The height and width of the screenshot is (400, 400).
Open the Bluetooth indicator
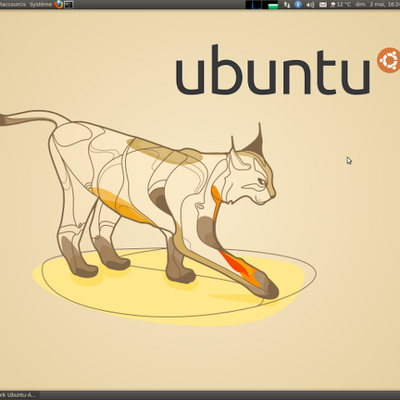click(x=298, y=5)
